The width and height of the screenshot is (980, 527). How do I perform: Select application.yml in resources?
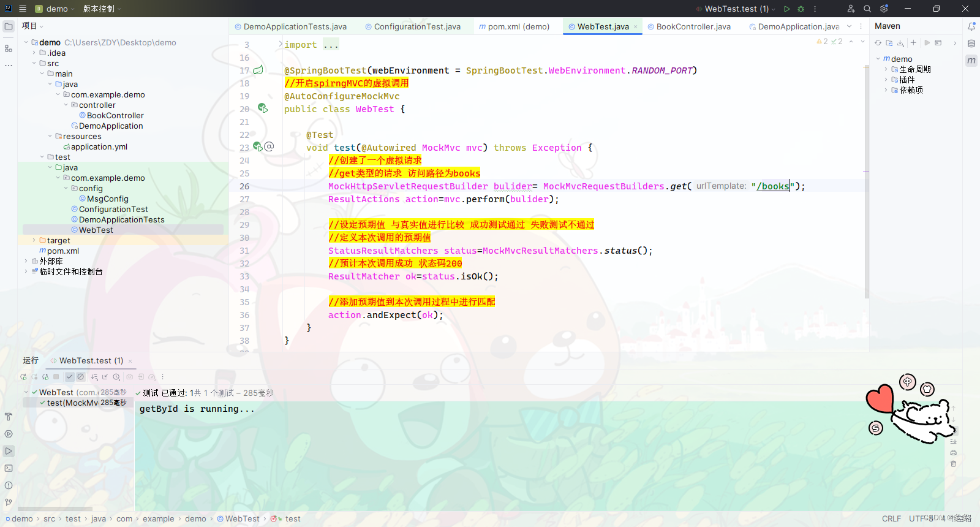tap(99, 146)
